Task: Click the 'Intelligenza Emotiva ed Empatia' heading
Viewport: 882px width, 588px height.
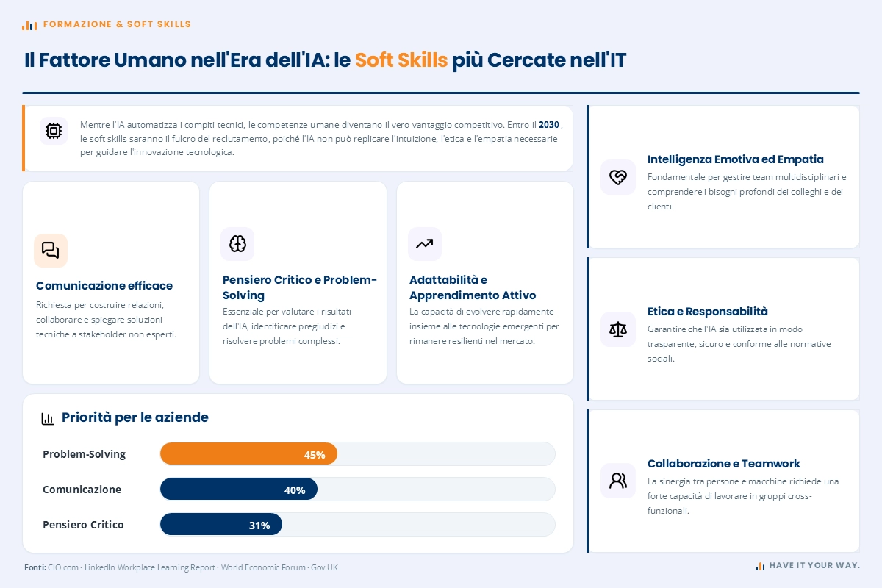Action: click(736, 159)
